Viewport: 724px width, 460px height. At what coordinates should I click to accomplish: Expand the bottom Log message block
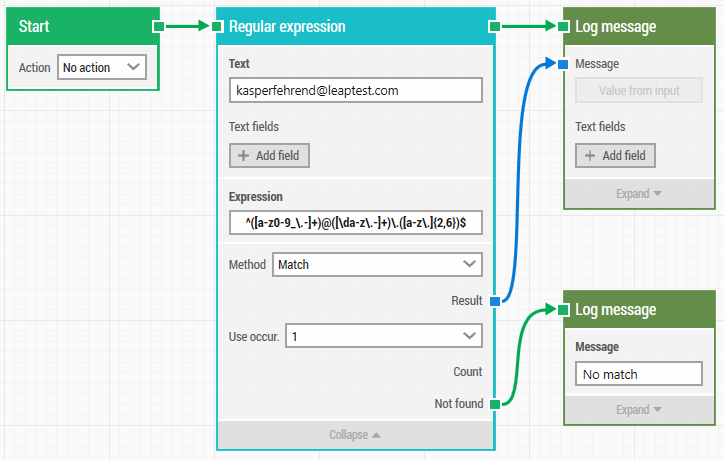[x=639, y=410]
